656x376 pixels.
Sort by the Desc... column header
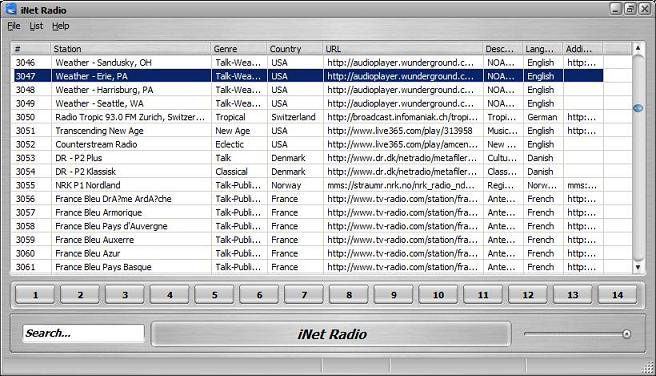coord(502,49)
